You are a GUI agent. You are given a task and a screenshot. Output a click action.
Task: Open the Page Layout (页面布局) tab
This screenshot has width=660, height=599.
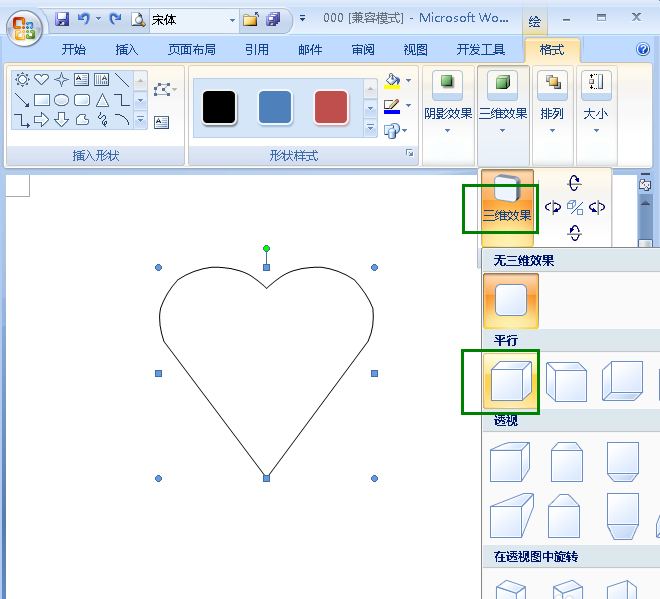192,50
